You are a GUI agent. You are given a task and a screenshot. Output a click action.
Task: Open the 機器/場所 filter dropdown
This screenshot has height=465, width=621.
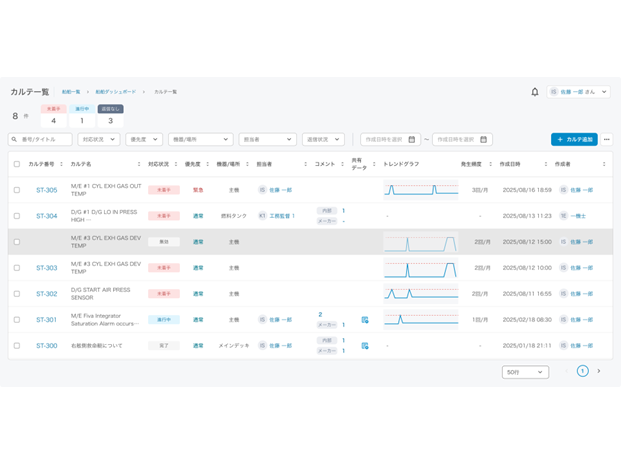tap(200, 140)
